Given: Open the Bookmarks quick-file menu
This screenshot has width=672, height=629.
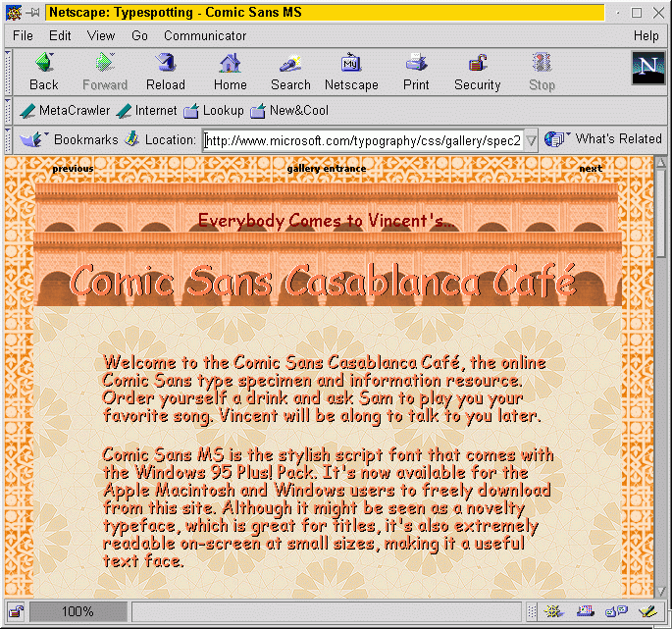Looking at the screenshot, I should [x=69, y=139].
